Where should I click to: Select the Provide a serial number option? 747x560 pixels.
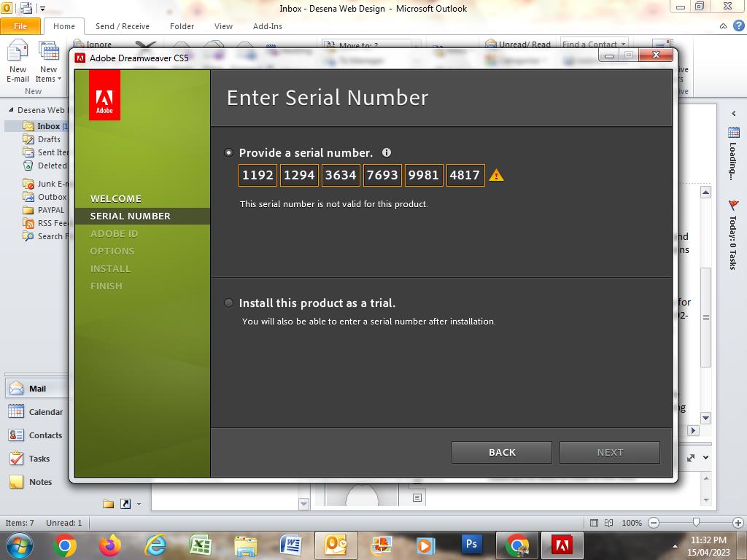point(229,153)
